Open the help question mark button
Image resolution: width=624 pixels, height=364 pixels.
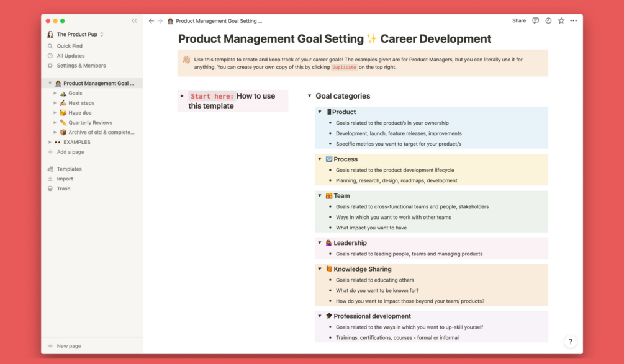pos(570,341)
